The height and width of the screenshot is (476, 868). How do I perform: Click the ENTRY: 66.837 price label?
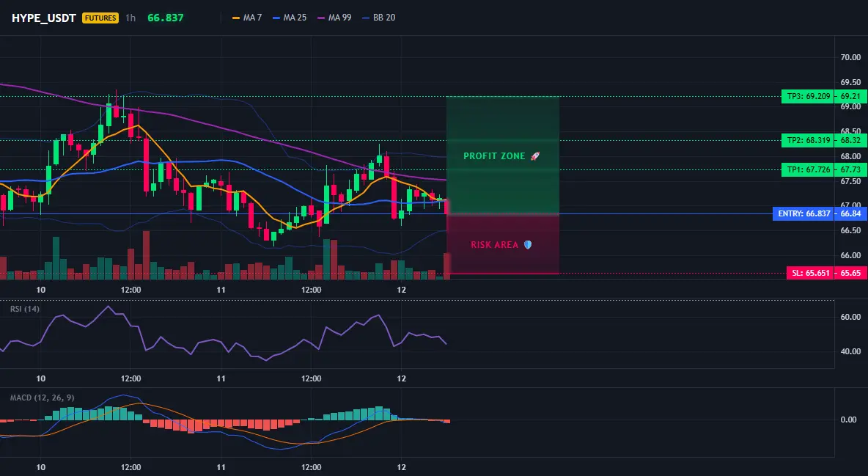(803, 213)
